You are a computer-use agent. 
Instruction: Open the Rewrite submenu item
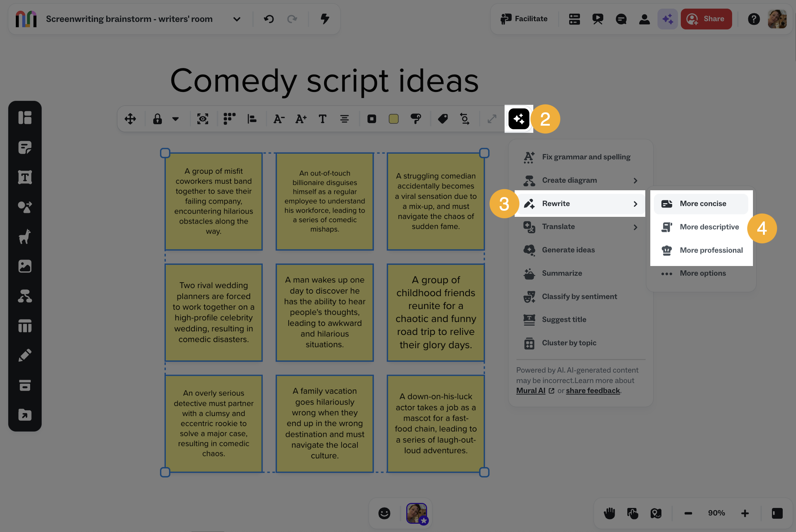point(581,204)
